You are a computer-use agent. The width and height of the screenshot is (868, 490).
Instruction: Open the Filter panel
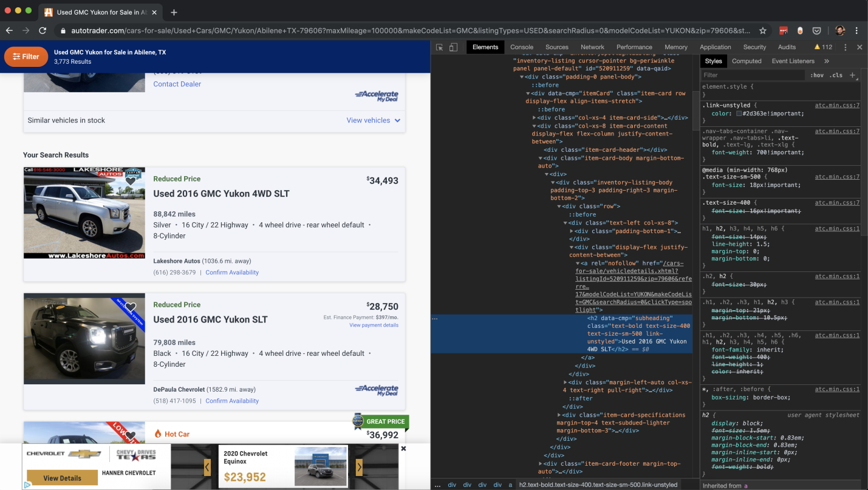click(x=26, y=56)
